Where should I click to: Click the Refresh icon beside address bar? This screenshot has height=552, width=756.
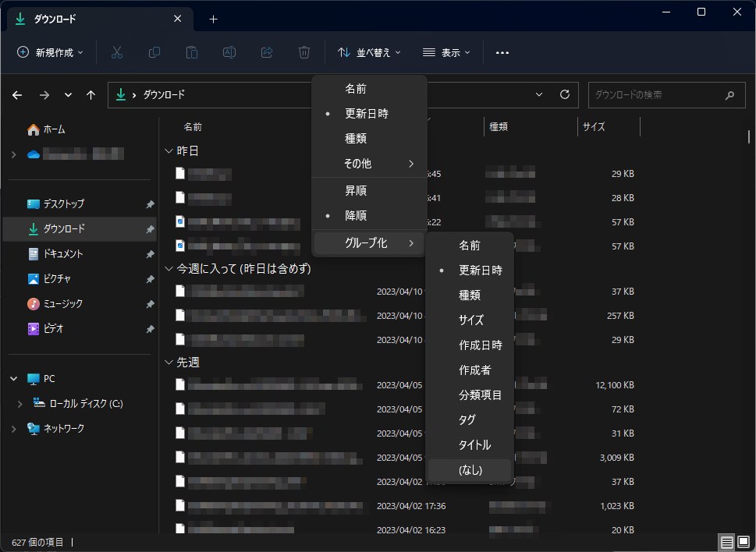(565, 95)
